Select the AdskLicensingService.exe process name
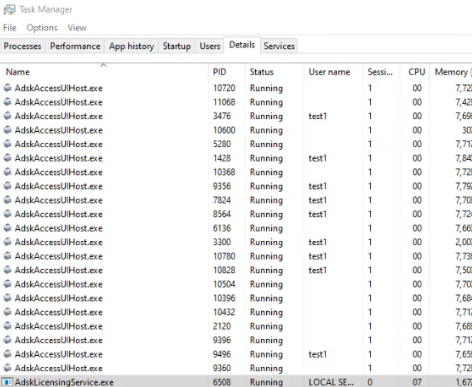Screen dimensions: 472x387 (64, 382)
